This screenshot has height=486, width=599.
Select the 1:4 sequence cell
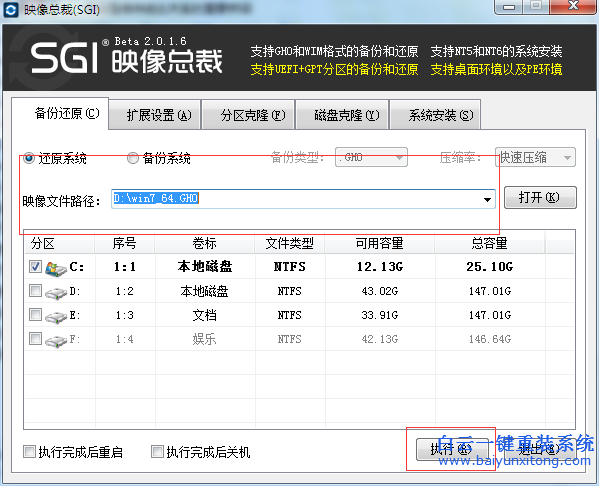125,339
